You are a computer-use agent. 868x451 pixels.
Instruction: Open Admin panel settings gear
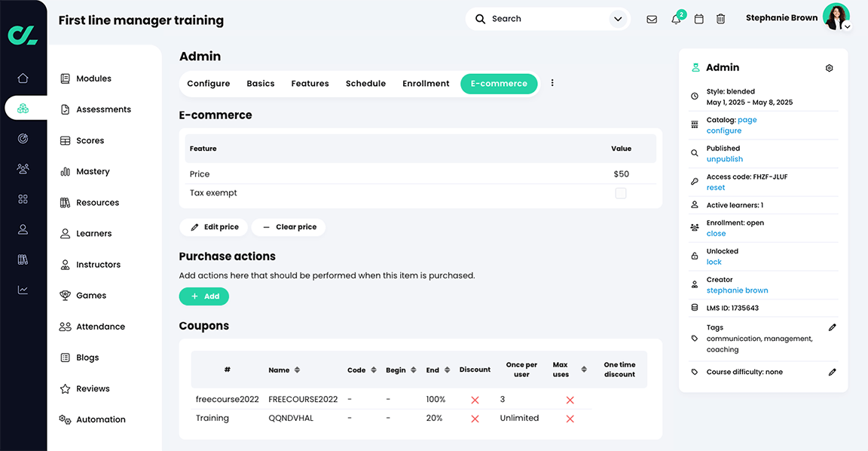[830, 68]
